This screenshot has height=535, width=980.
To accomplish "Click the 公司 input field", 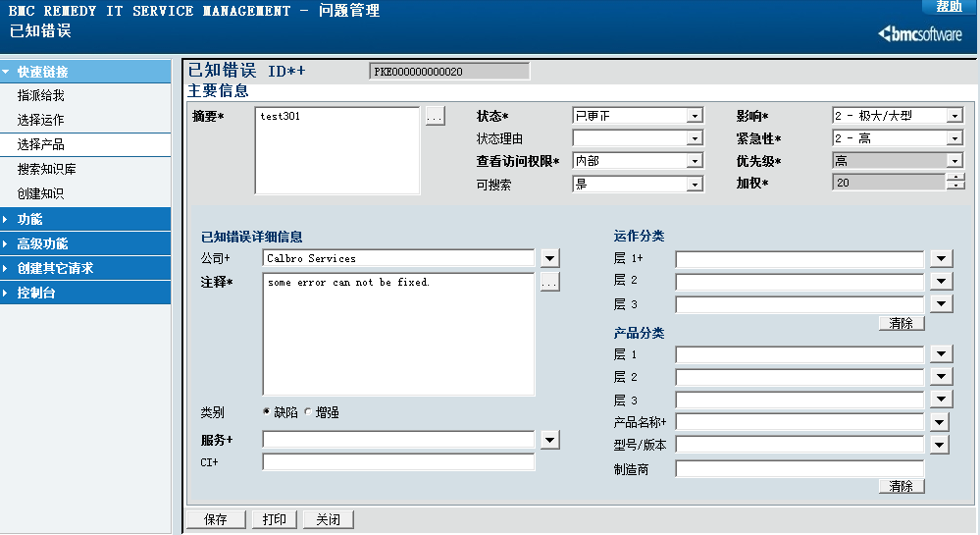I will coord(398,258).
